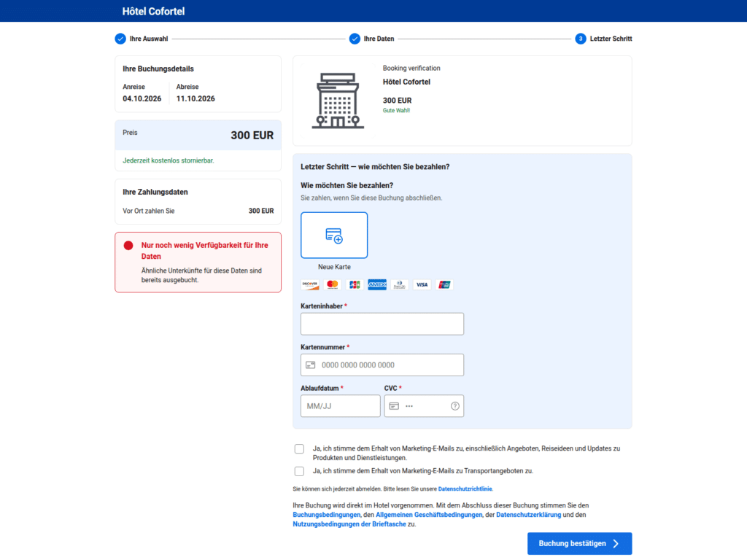Screen dimensions: 747x560
Task: Click the JCB card logo
Action: tap(355, 285)
